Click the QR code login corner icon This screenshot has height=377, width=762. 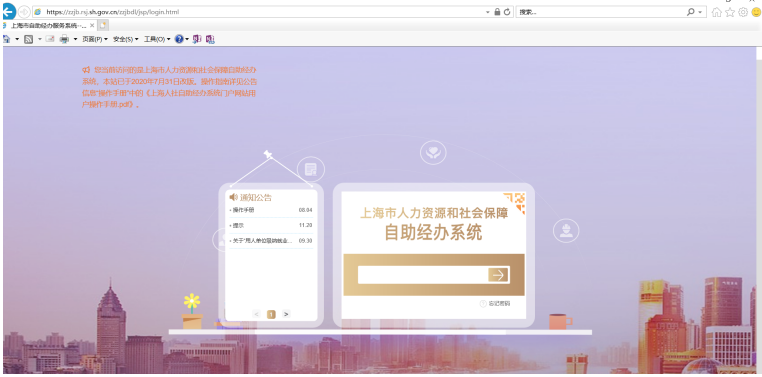click(x=515, y=203)
